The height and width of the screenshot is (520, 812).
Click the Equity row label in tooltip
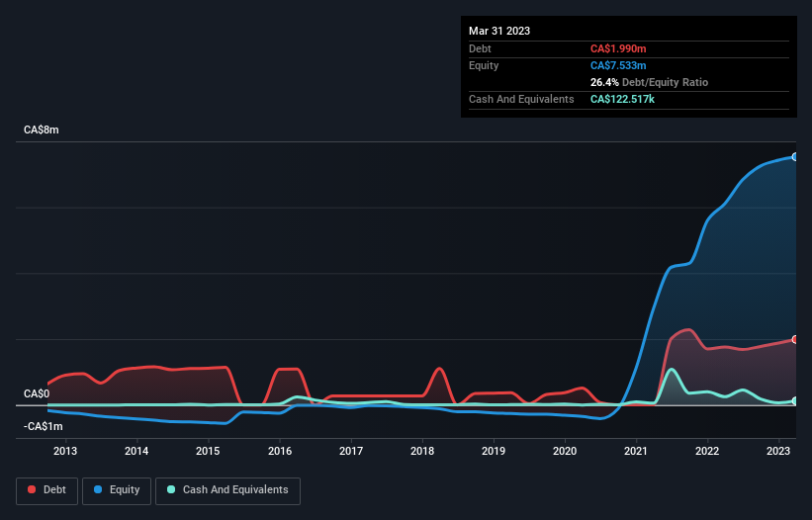pos(484,65)
